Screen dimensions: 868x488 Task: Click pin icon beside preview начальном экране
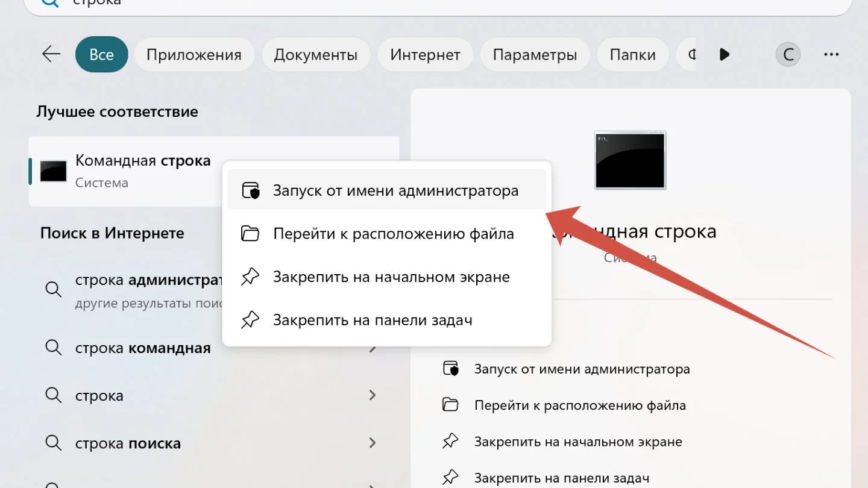point(450,442)
